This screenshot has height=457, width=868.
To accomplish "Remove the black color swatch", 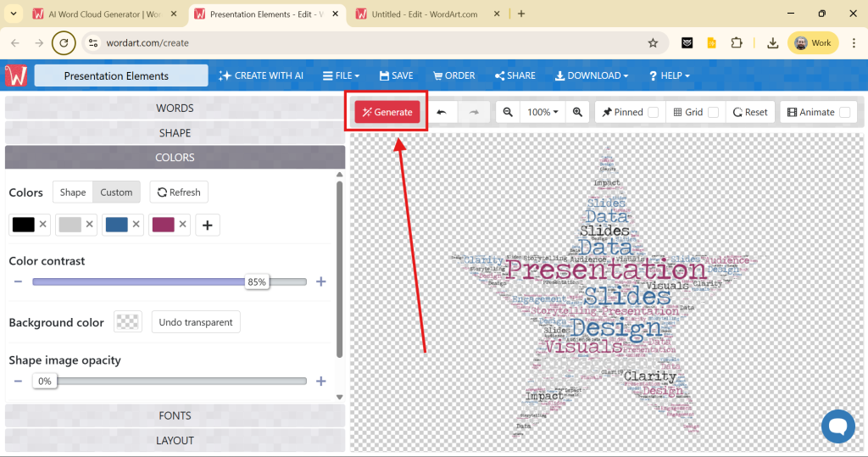I will pos(42,225).
